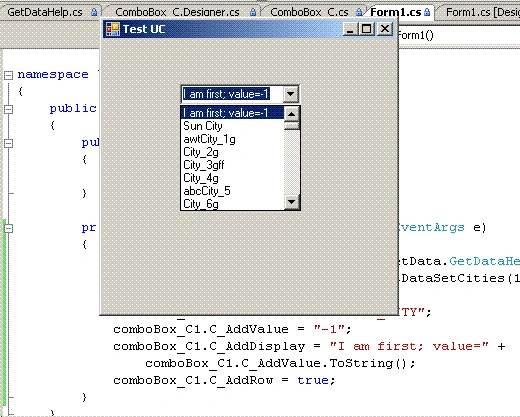Screen dimensions: 520x417
Task: Switch to Form1.cs [Design] tab
Action: [483, 12]
